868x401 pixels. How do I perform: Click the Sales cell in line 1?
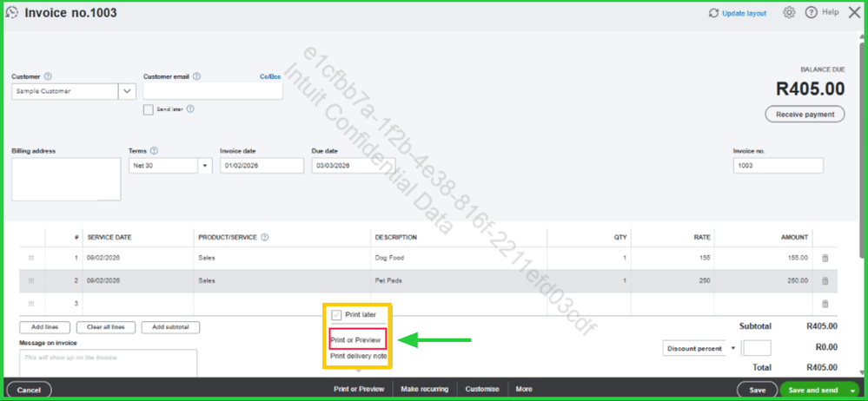(x=282, y=258)
